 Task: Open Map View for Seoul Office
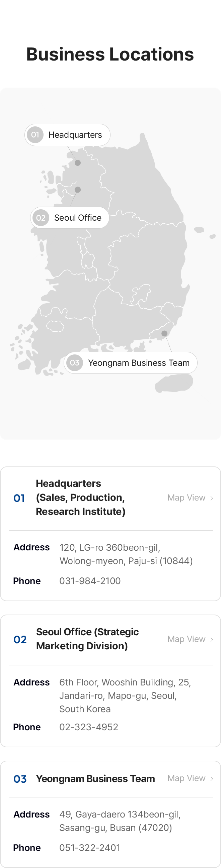pos(190,639)
